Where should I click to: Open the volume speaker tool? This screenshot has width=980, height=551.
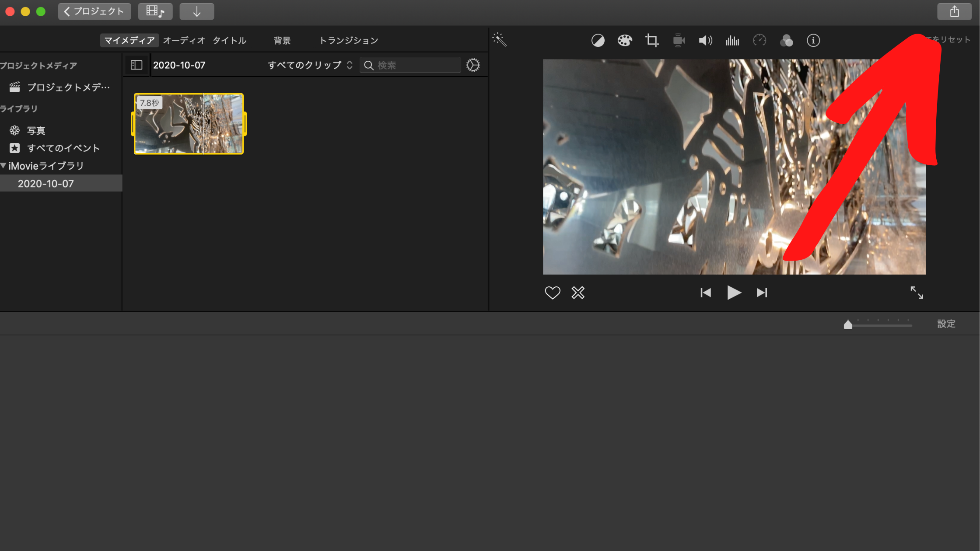tap(705, 41)
